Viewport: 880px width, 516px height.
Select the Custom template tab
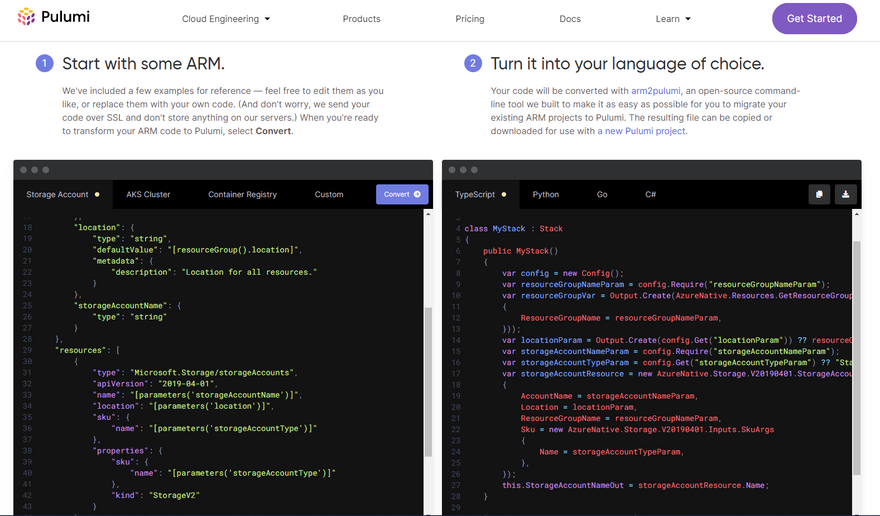[329, 195]
